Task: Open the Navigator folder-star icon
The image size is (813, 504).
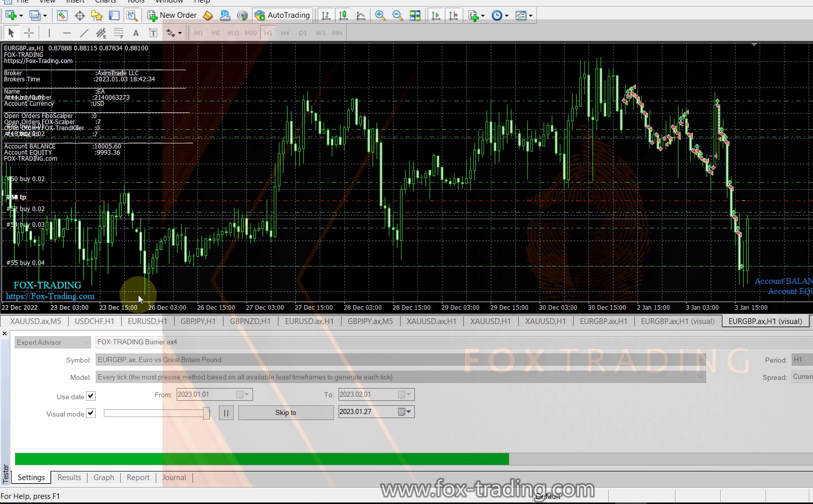Action: 97,15
